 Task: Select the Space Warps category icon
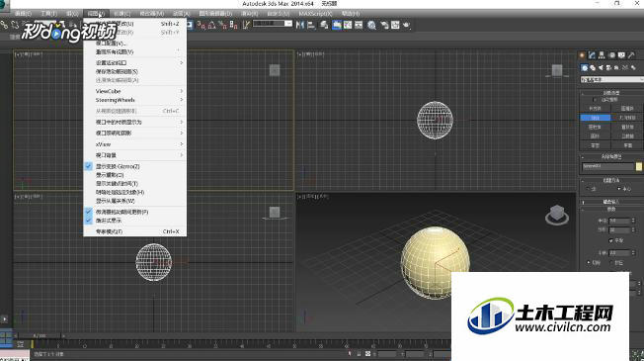pyautogui.click(x=624, y=68)
